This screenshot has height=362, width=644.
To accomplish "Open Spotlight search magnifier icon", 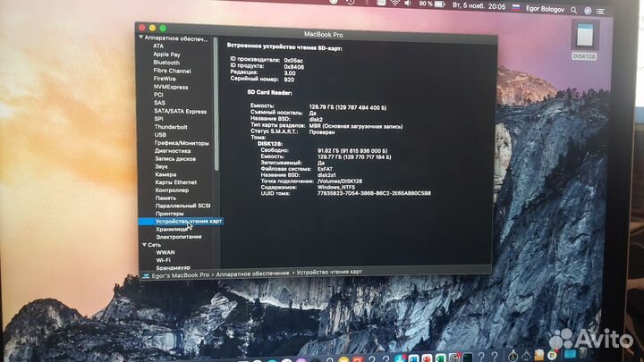I will tap(573, 10).
